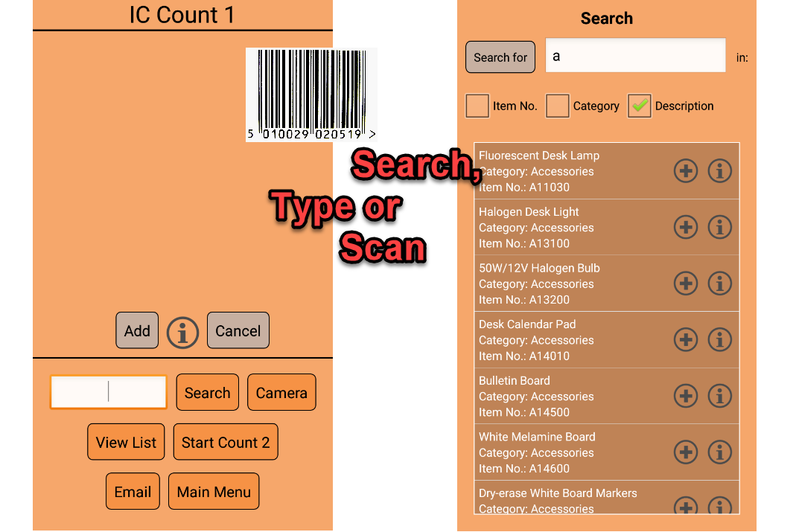Viewport: 796px width, 532px height.
Task: Enable the Item No. checkbox
Action: [x=477, y=106]
